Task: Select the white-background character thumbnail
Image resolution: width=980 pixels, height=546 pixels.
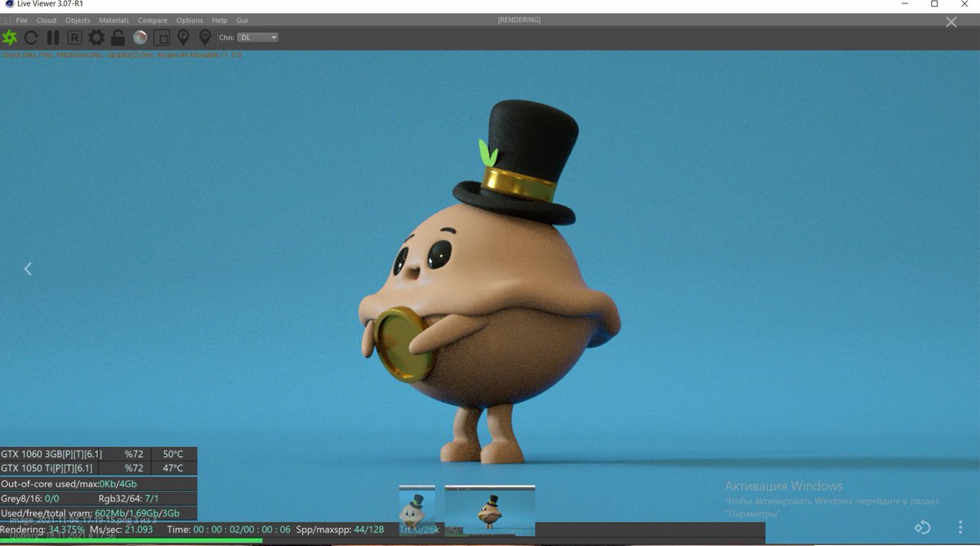Action: (x=417, y=510)
